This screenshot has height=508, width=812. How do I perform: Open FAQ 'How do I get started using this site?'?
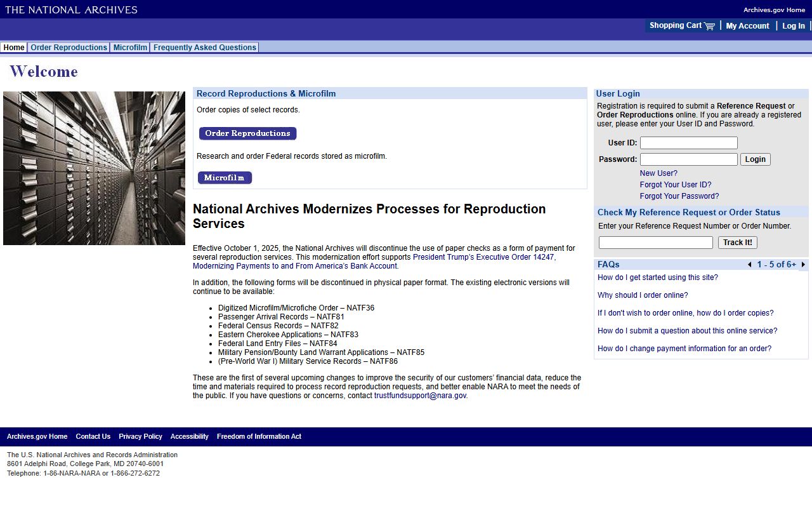658,277
